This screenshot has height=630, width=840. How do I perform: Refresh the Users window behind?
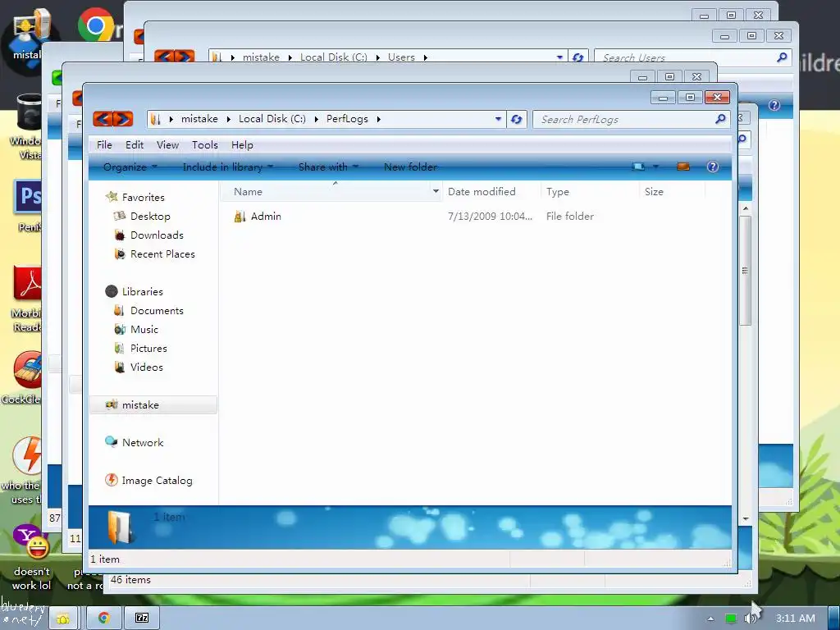(577, 57)
